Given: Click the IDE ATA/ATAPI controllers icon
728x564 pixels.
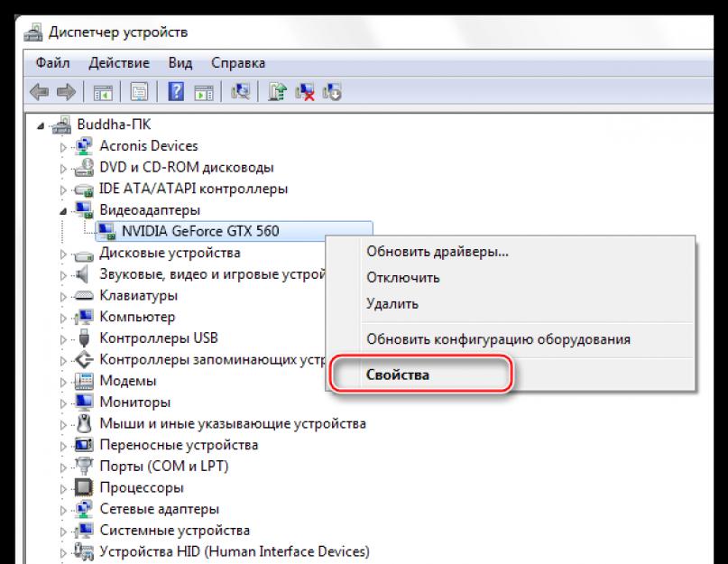Looking at the screenshot, I should point(84,190).
